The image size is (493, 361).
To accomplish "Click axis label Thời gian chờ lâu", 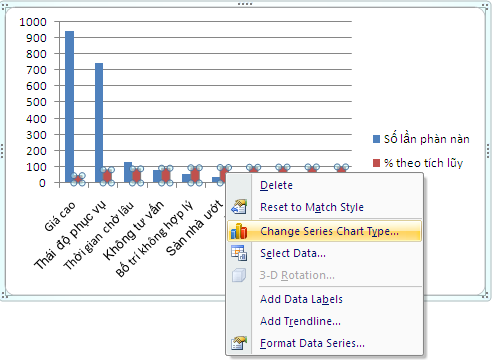I will pos(99,235).
